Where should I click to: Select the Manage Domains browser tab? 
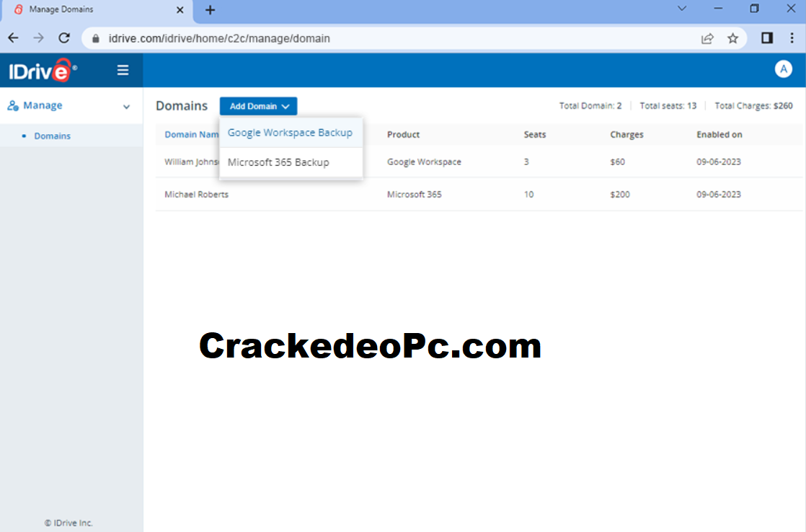[x=97, y=10]
